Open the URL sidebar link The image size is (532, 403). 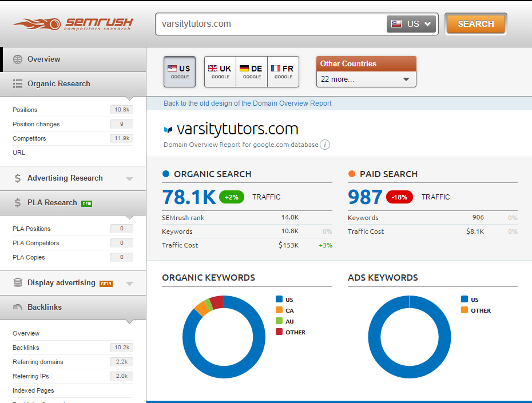(19, 153)
